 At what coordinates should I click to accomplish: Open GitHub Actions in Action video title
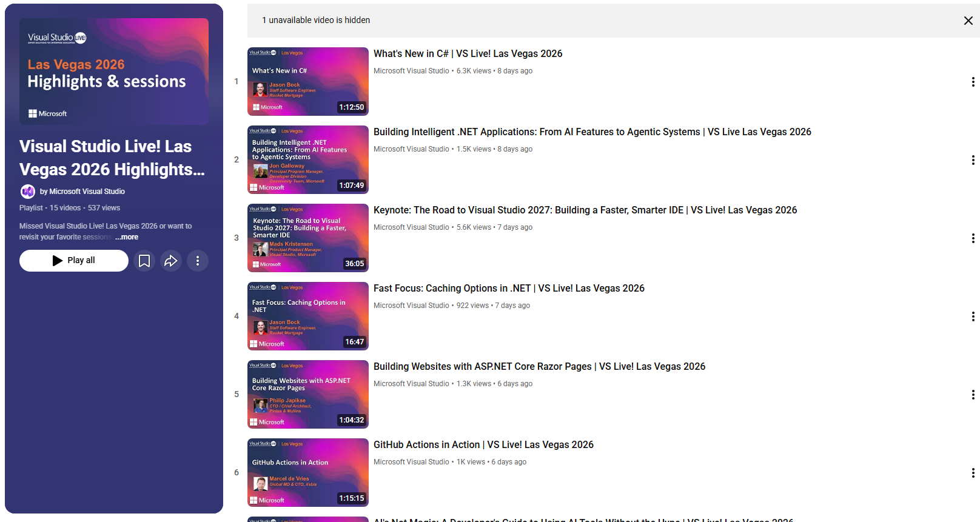tap(483, 445)
